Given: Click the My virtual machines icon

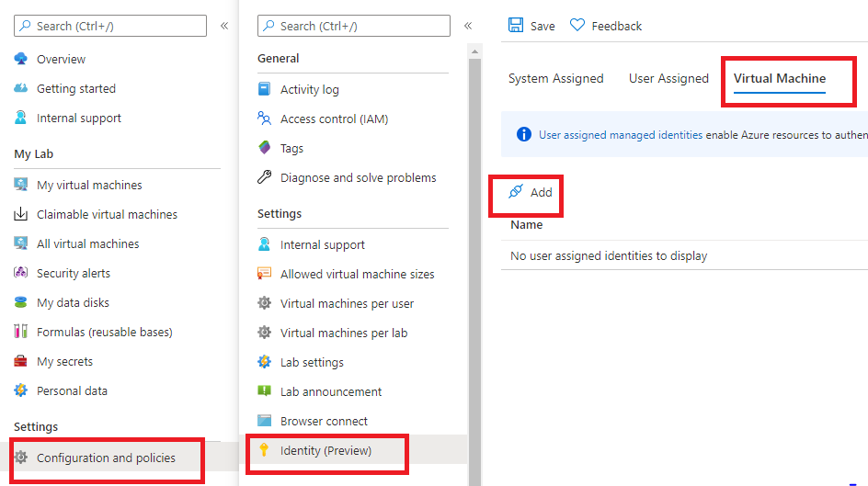Looking at the screenshot, I should [20, 184].
